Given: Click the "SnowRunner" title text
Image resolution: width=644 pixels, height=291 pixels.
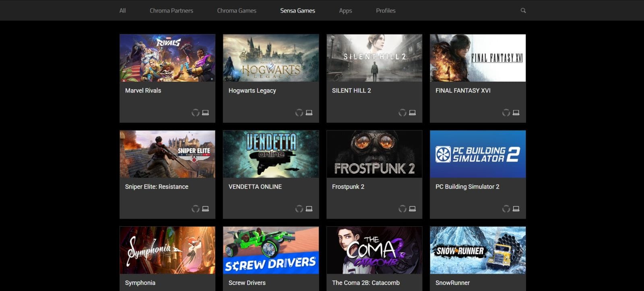Looking at the screenshot, I should [452, 283].
